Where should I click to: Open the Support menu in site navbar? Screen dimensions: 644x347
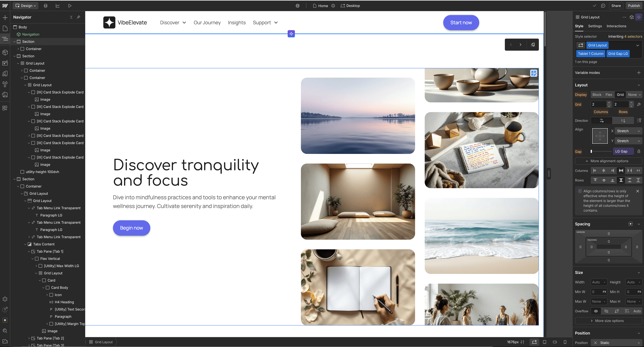tap(265, 22)
